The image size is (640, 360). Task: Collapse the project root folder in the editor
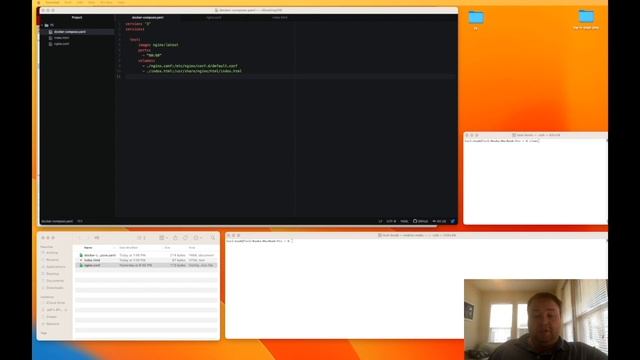pos(42,25)
